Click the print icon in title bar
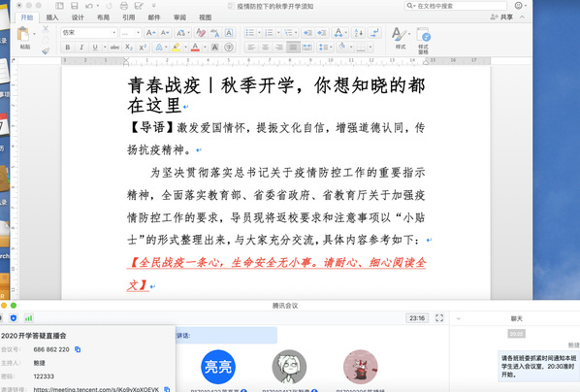 (124, 6)
